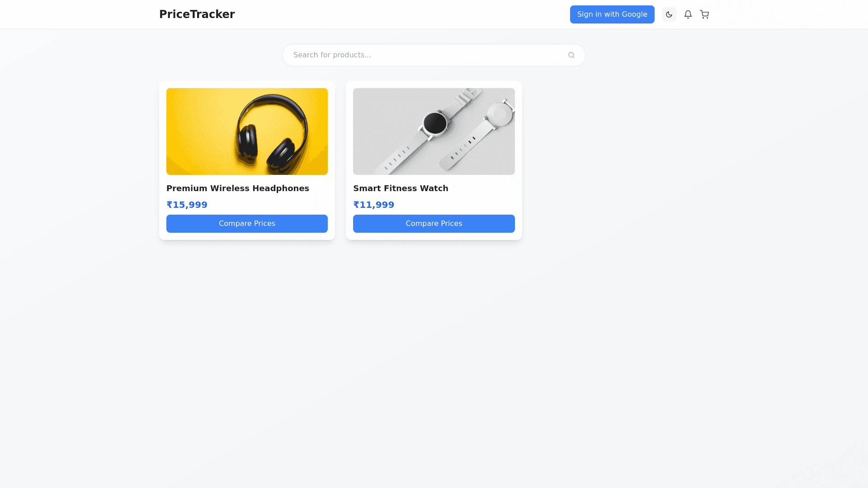Viewport: 868px width, 488px height.
Task: Focus the Search for products field
Action: (434, 55)
